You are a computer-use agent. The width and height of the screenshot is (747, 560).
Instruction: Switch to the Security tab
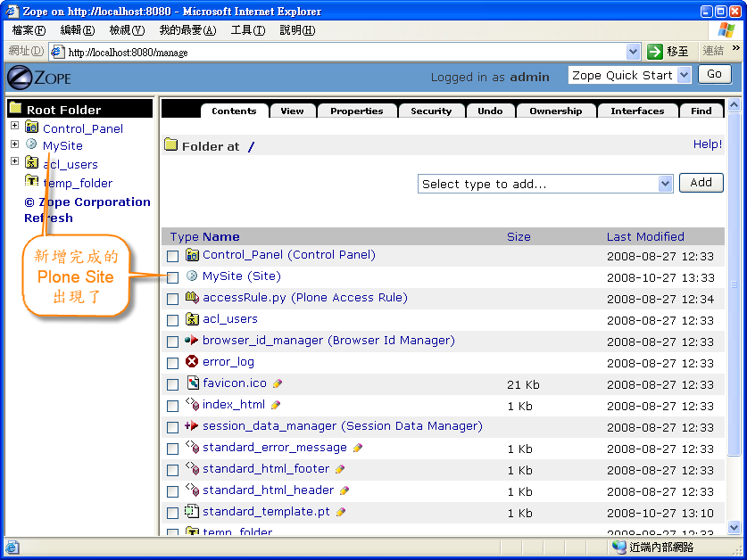[431, 111]
